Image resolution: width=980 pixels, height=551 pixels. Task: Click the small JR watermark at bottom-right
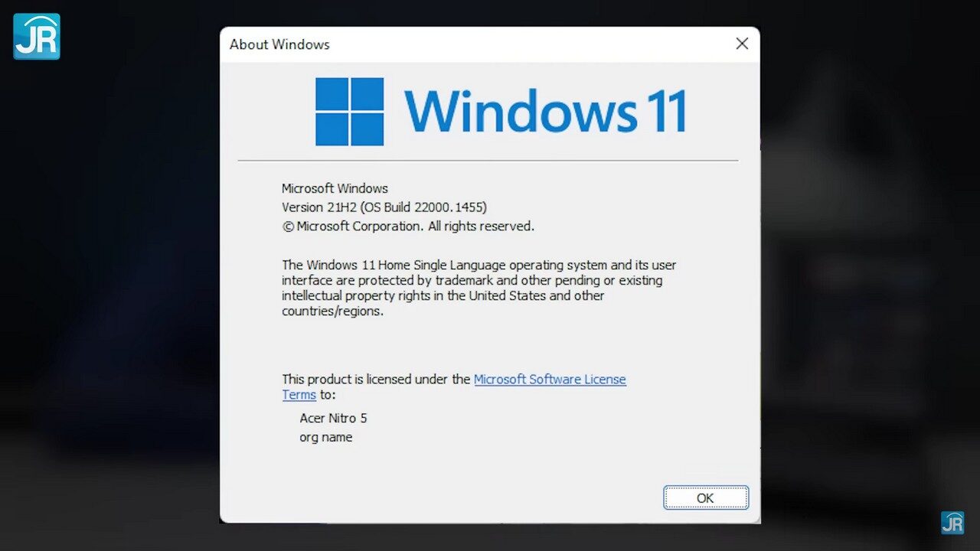pyautogui.click(x=952, y=523)
